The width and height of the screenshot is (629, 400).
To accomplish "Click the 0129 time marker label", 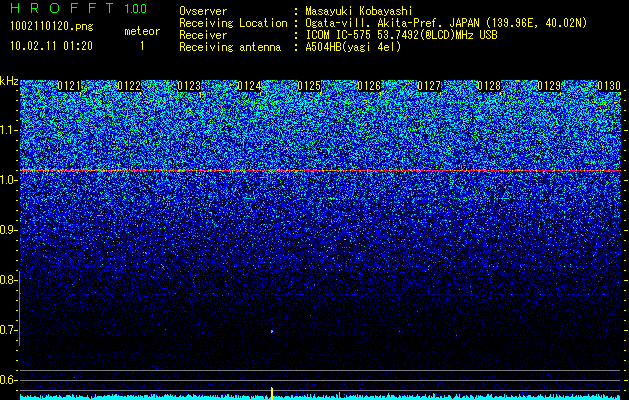I will 549,86.
